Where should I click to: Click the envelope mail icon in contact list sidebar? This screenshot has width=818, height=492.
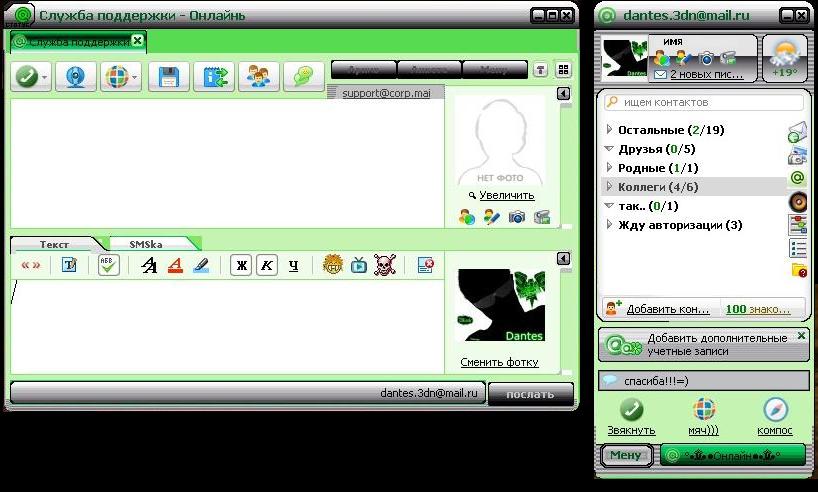click(x=798, y=132)
